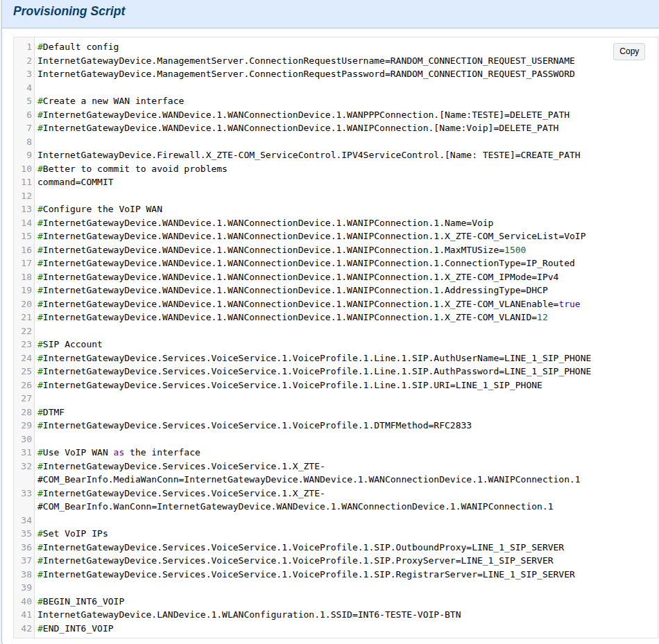Click '#Better to commit to avoid problems' comment
The image size is (659, 644).
132,169
